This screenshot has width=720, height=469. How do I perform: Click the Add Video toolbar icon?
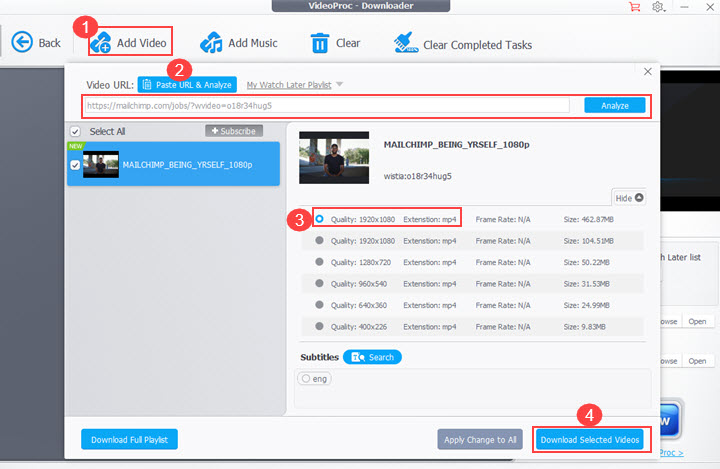pos(101,43)
